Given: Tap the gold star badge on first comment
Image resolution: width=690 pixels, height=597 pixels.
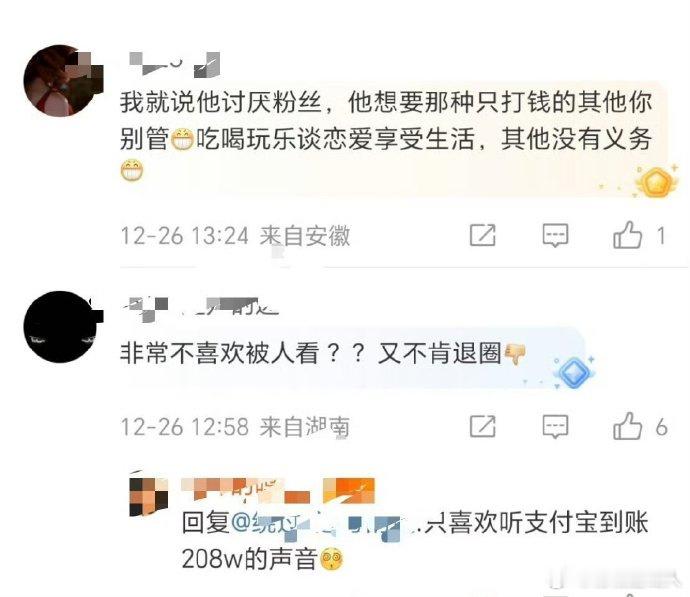Looking at the screenshot, I should (656, 181).
